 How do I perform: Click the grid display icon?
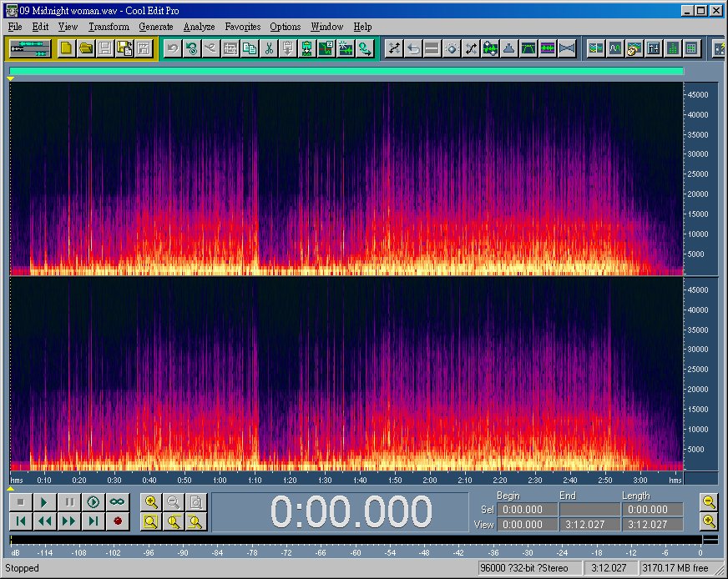coord(692,48)
